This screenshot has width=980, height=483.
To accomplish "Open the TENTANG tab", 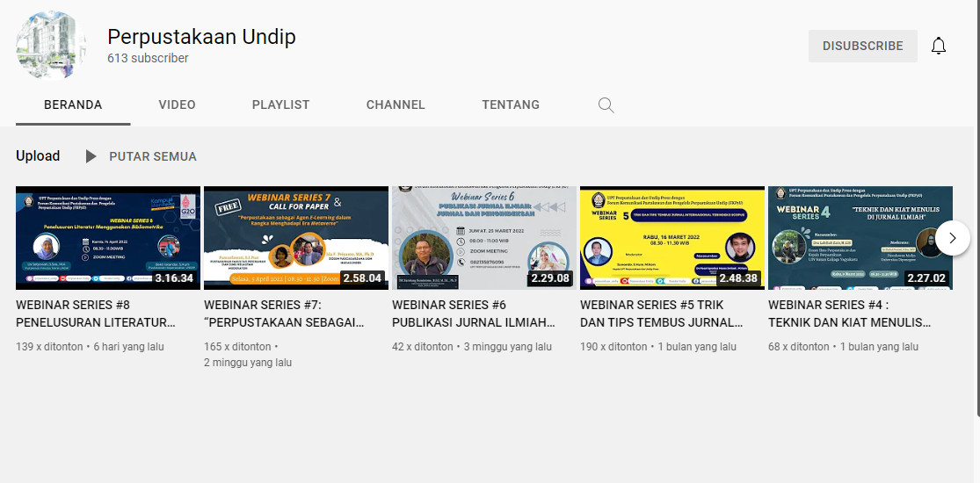I will [x=511, y=105].
